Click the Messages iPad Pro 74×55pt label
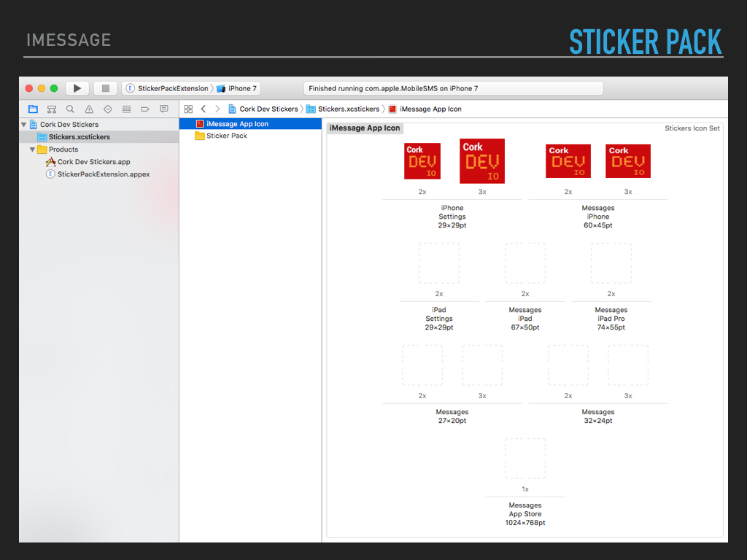The width and height of the screenshot is (747, 560). coord(611,319)
